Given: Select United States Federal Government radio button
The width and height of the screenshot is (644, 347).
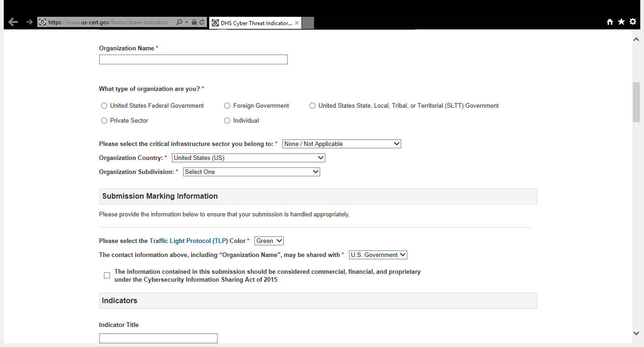Looking at the screenshot, I should pos(104,106).
